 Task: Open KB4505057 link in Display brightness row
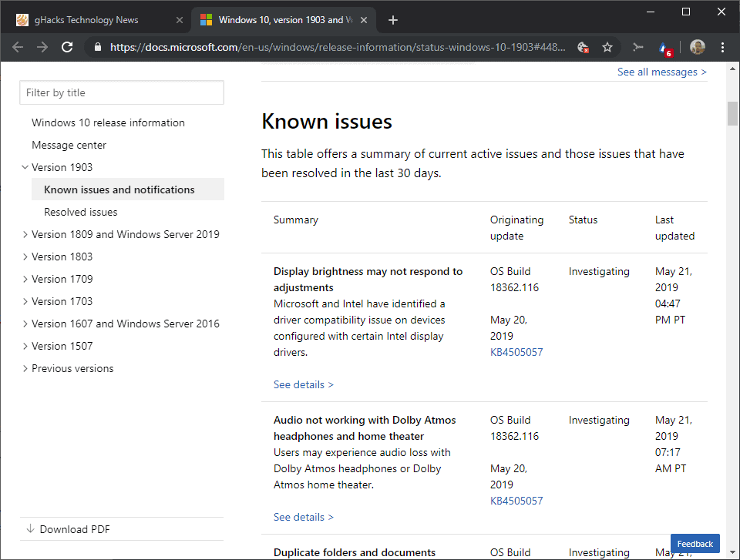[516, 353]
